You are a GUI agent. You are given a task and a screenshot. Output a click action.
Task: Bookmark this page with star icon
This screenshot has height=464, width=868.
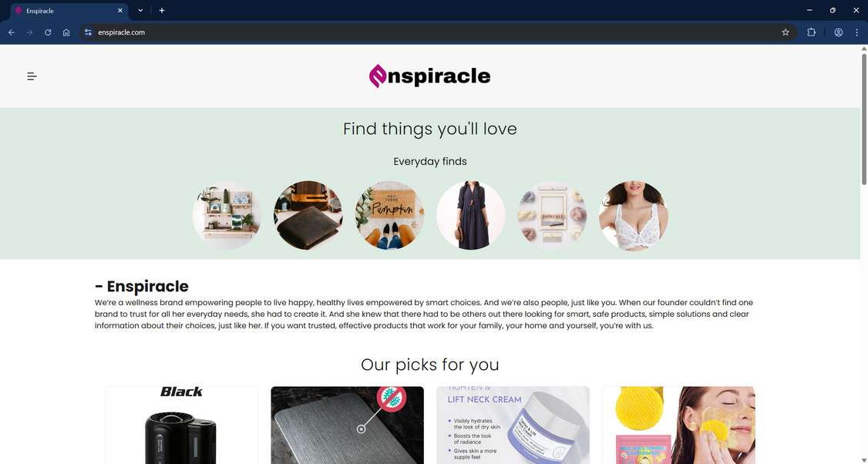[x=785, y=32]
